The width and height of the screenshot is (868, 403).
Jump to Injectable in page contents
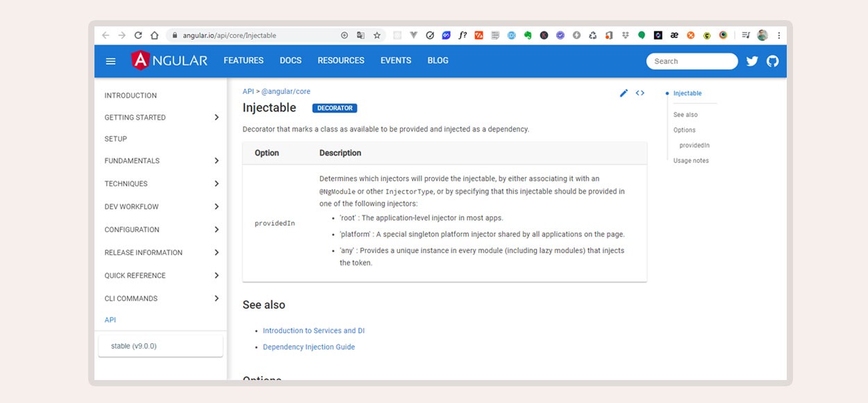tap(687, 93)
